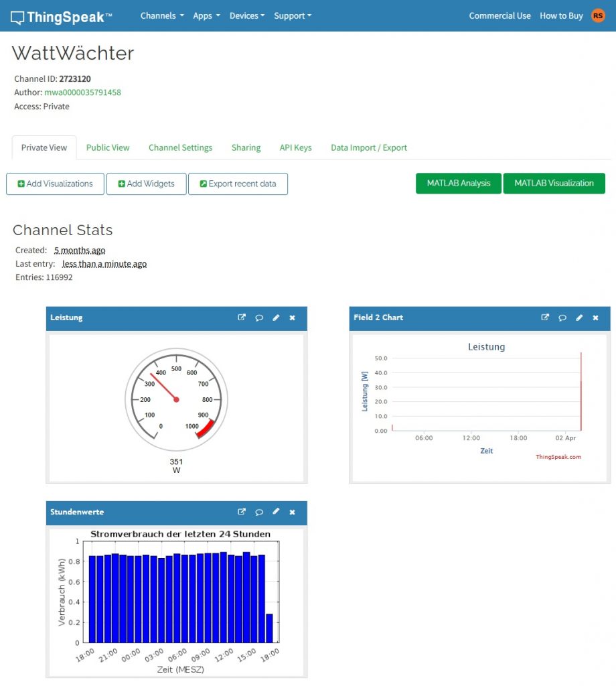Switch to the Public View tab

tap(108, 147)
